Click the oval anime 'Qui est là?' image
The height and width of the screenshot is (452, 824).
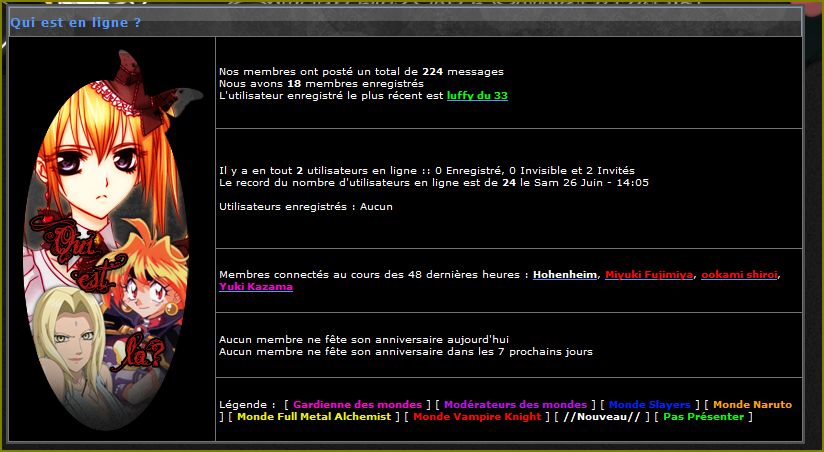click(x=112, y=239)
